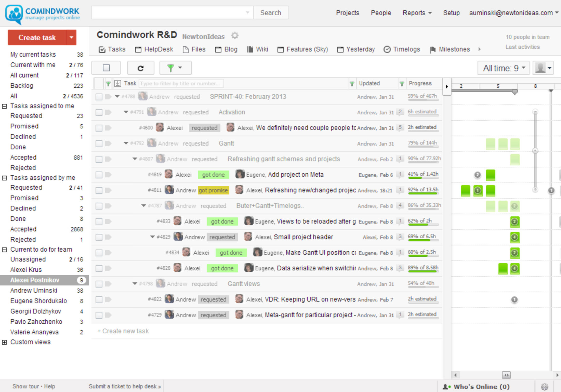This screenshot has width=561, height=392.
Task: Click the Gantt horizontal scrollbar thumb
Action: pyautogui.click(x=506, y=375)
